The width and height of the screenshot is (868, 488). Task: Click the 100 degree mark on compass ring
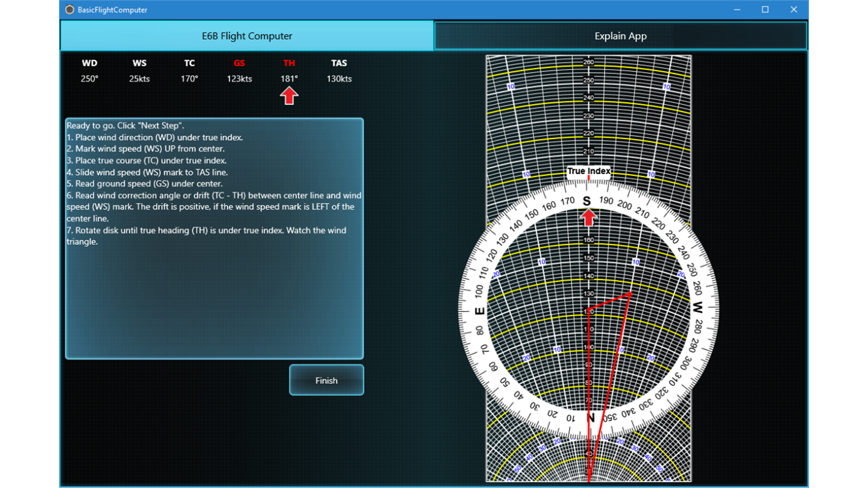[479, 292]
